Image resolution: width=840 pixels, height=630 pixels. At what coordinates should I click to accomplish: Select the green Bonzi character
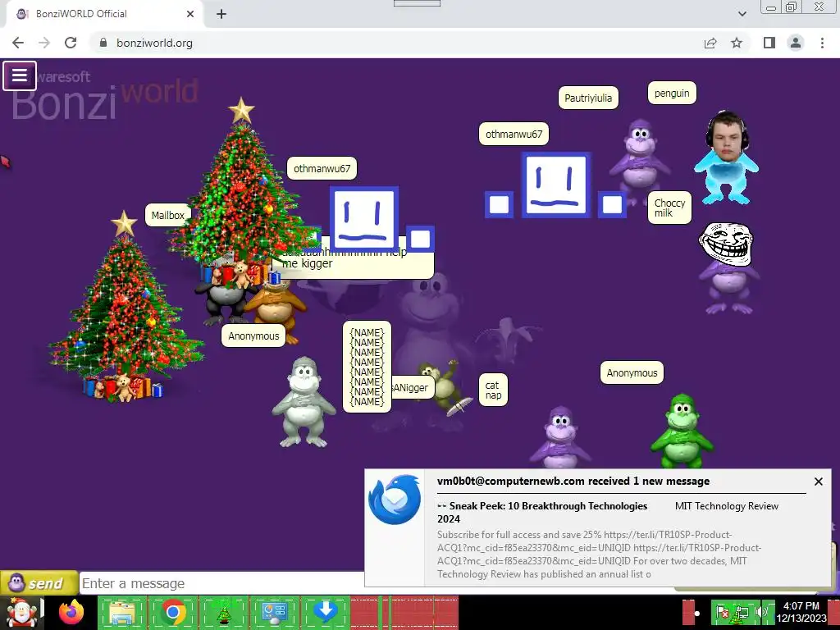point(682,431)
